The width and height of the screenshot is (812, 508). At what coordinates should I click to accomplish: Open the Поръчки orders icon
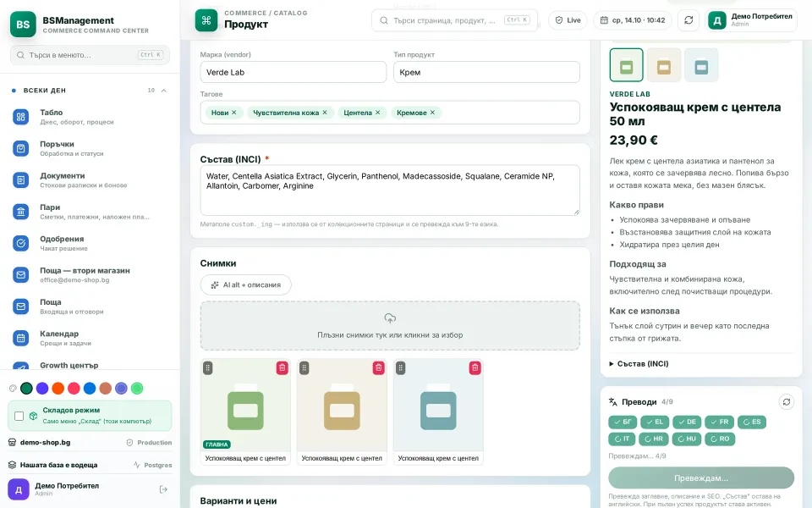click(20, 149)
